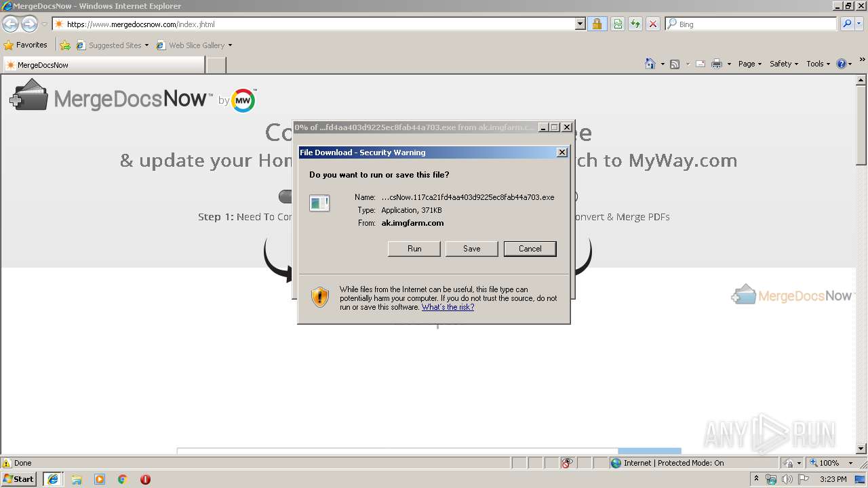Image resolution: width=868 pixels, height=488 pixels.
Task: Click the RSS Feeds icon
Action: pyautogui.click(x=675, y=64)
